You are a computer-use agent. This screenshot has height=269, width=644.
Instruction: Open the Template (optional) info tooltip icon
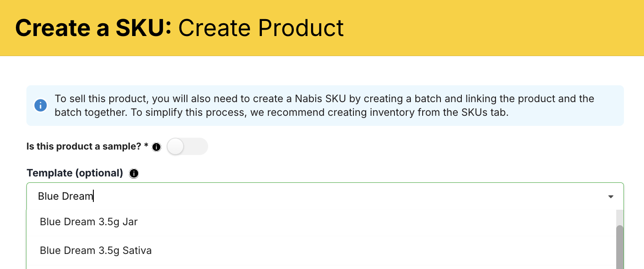tap(134, 173)
